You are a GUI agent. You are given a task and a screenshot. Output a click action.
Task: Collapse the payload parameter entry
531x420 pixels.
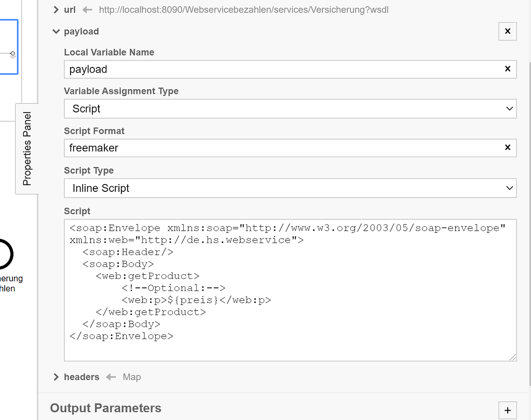point(56,31)
